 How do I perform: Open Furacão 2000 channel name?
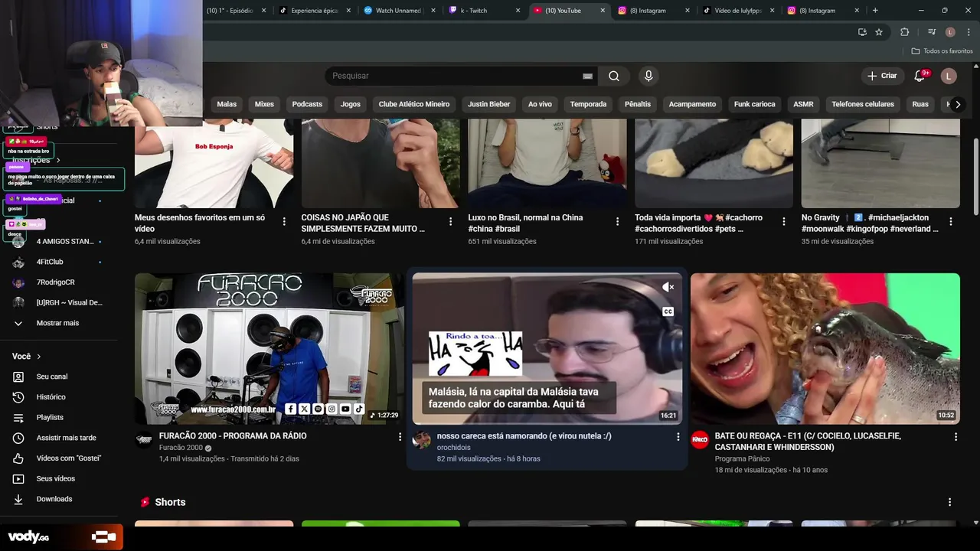coord(181,448)
